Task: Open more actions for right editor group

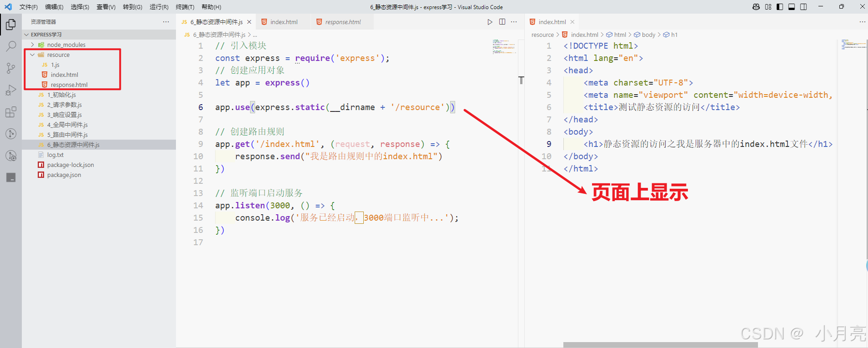Action: click(862, 22)
